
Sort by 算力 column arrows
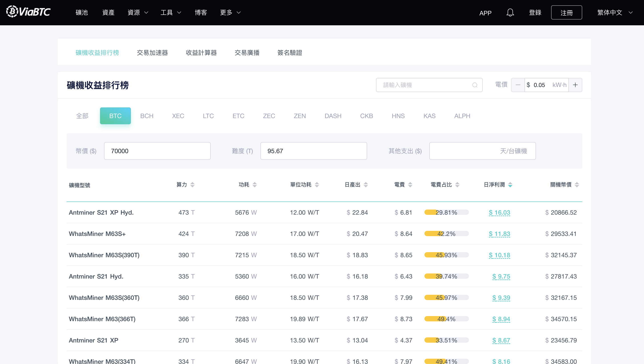pyautogui.click(x=192, y=185)
